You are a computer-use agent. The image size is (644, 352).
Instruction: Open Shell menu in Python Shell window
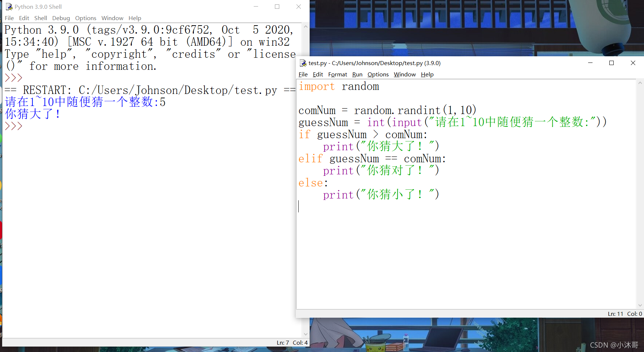41,18
